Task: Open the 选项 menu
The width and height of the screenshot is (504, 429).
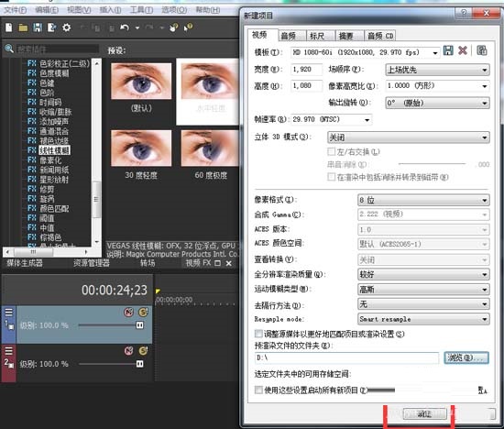Action: (174, 10)
